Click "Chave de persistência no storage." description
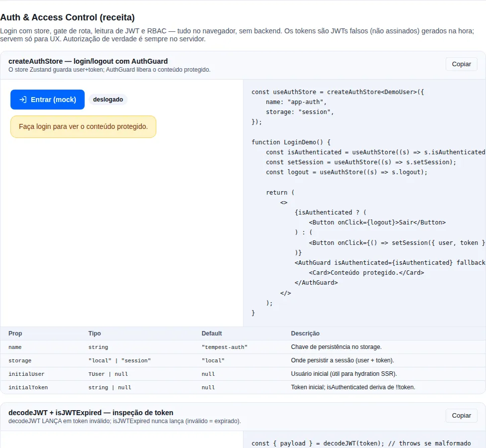The image size is (486, 448). 336,347
